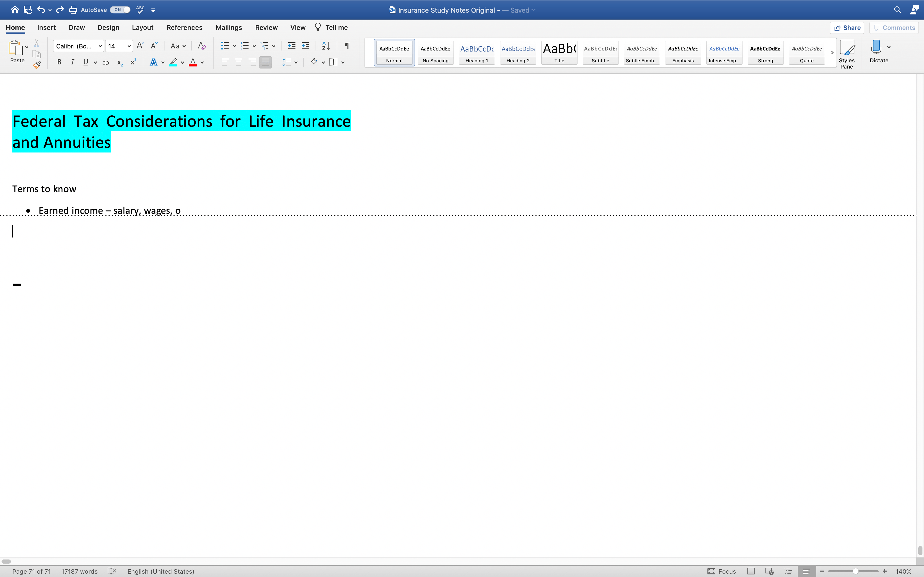
Task: Click the Strikethrough icon
Action: point(106,62)
